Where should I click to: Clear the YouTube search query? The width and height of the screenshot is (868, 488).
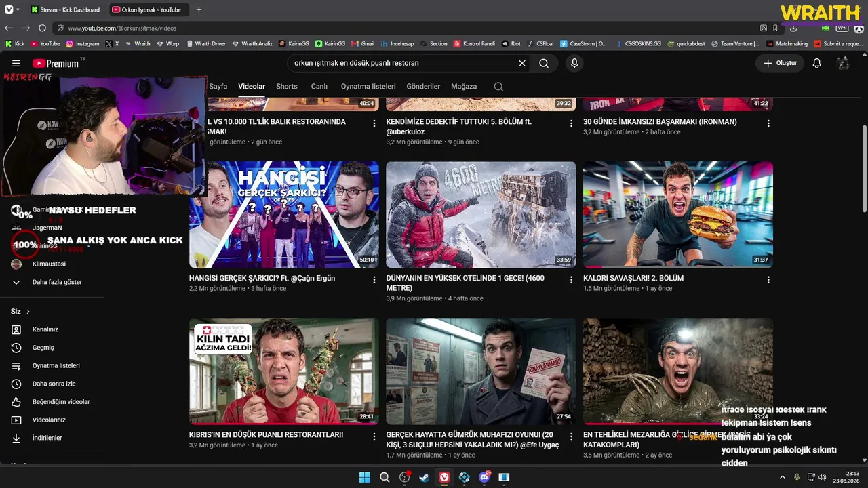tap(522, 63)
